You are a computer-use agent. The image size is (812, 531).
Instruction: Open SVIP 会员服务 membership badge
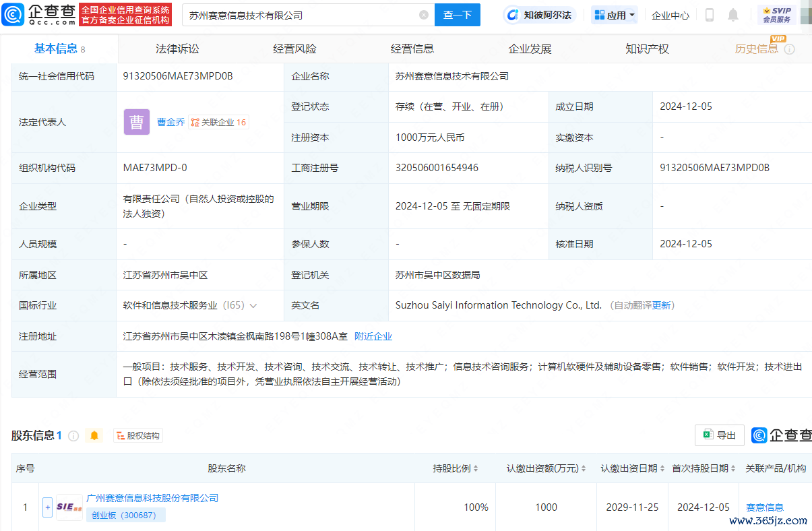click(776, 15)
